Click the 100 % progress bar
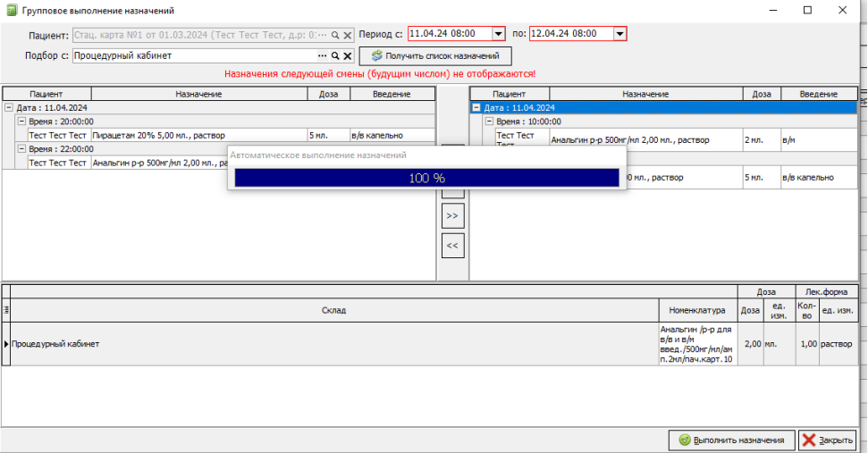 coord(426,178)
